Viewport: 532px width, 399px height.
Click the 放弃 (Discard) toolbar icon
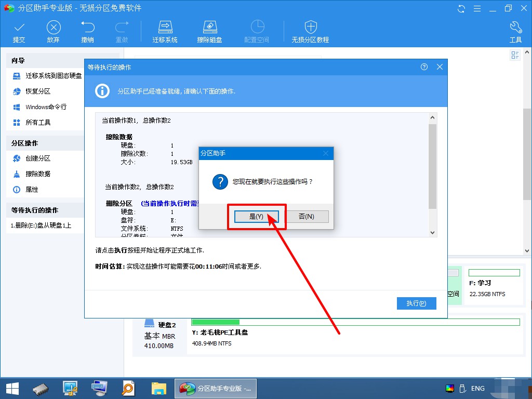pyautogui.click(x=54, y=32)
